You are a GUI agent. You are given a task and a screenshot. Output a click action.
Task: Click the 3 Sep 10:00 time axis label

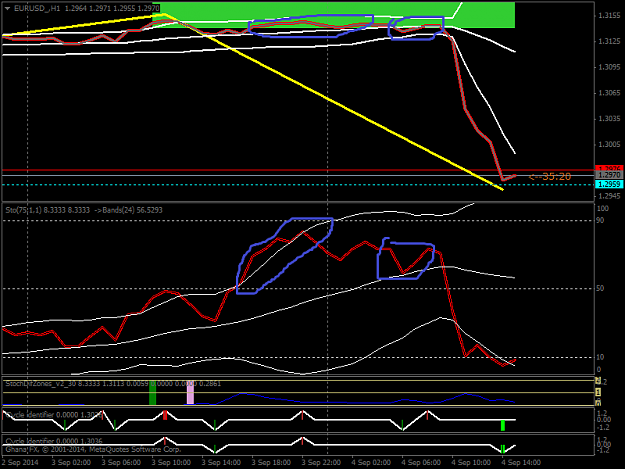click(x=171, y=463)
